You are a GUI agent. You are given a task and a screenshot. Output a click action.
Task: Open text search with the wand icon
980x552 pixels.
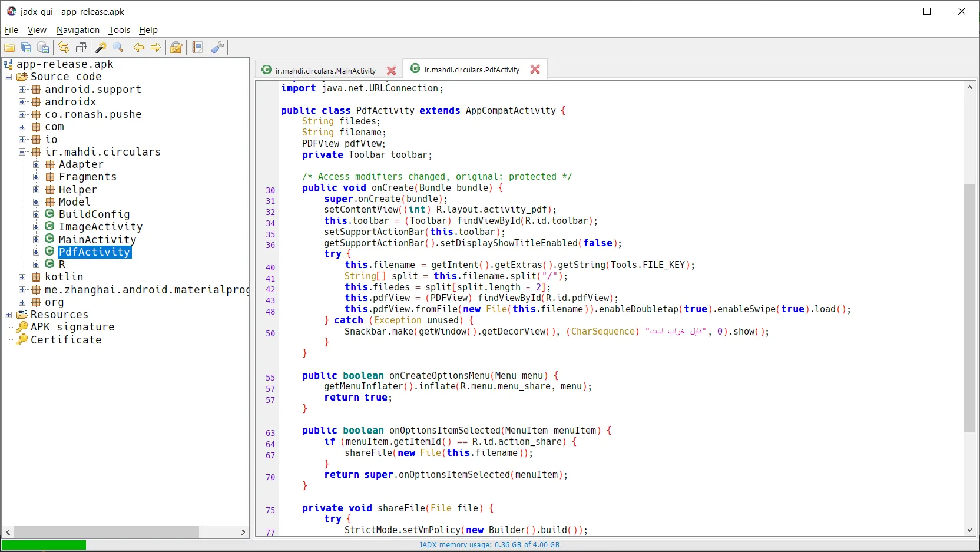[101, 48]
